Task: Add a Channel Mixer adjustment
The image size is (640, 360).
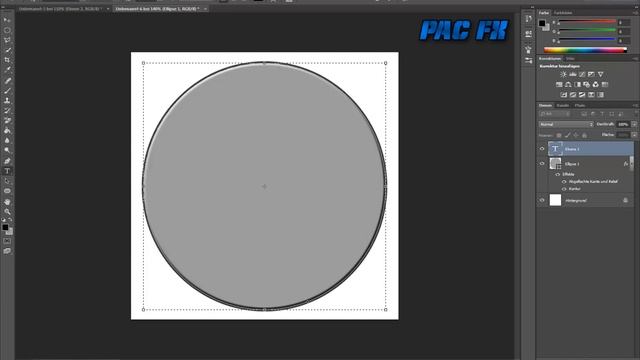Action: 596,84
